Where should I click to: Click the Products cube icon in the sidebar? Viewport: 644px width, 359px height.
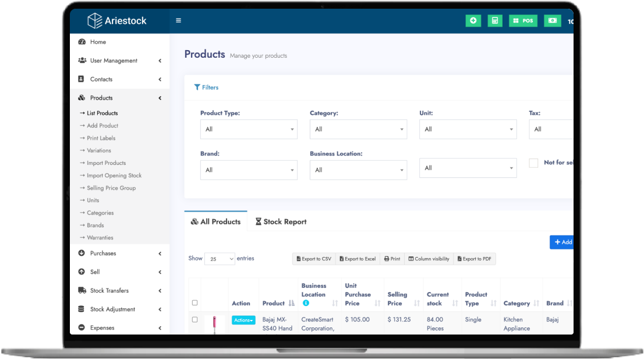[82, 97]
